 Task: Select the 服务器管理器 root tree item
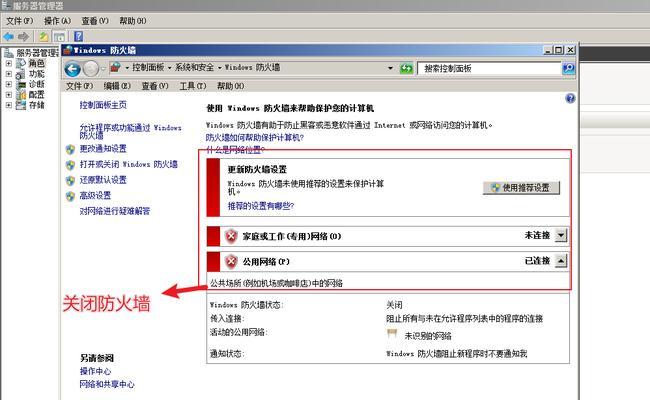(x=32, y=53)
